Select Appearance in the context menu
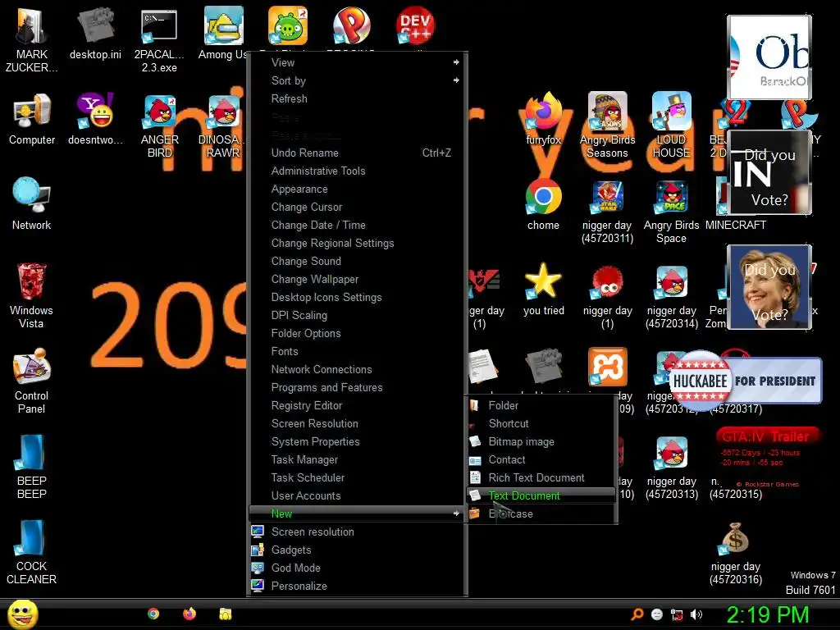The image size is (840, 630). point(357,189)
